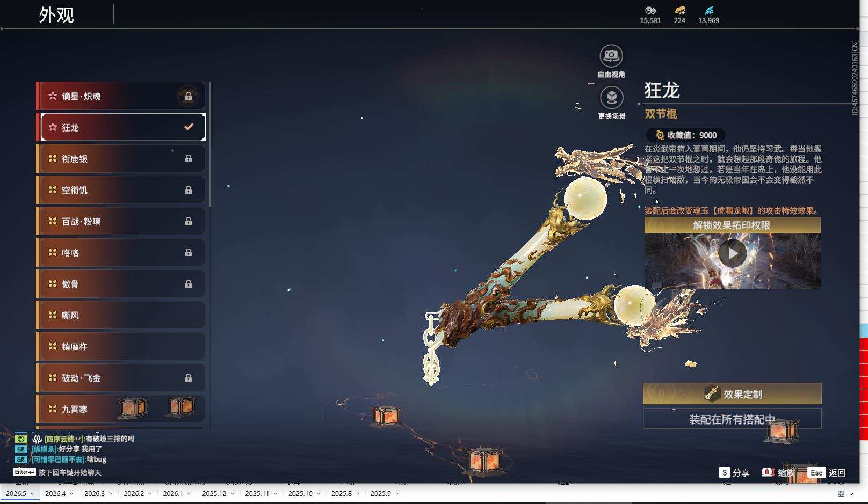Image resolution: width=868 pixels, height=504 pixels.
Task: Select the 嘶风 skin row
Action: click(121, 315)
